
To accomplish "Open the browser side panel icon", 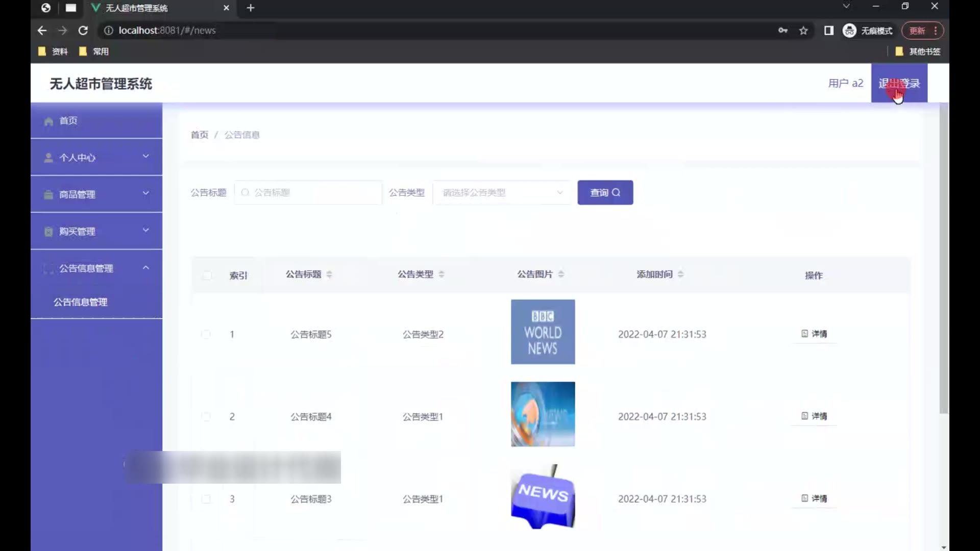I will pyautogui.click(x=828, y=31).
